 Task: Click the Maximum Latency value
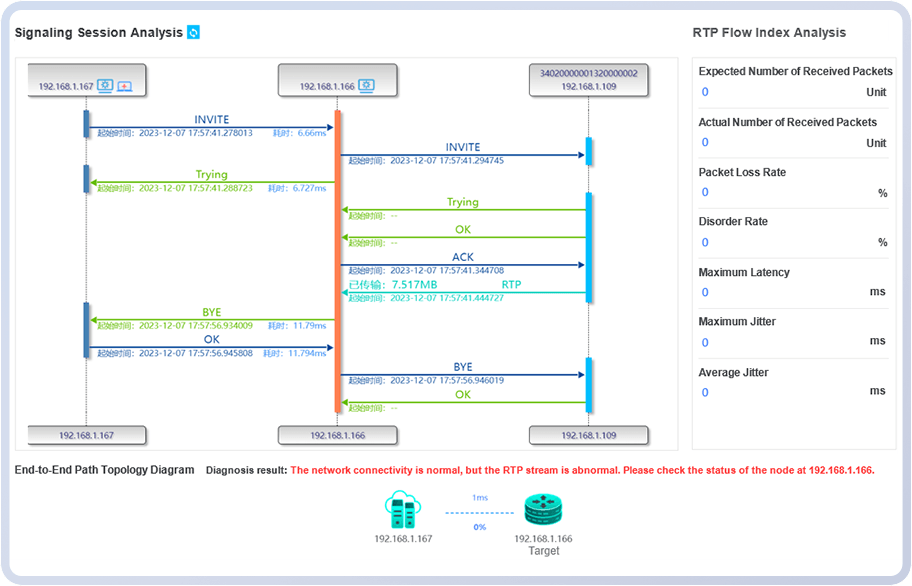coord(705,292)
